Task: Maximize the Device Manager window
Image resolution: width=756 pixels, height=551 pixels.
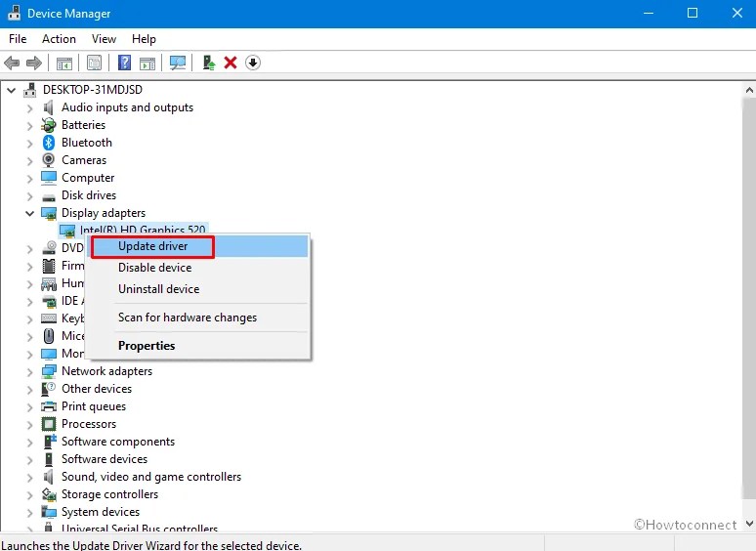Action: [693, 13]
